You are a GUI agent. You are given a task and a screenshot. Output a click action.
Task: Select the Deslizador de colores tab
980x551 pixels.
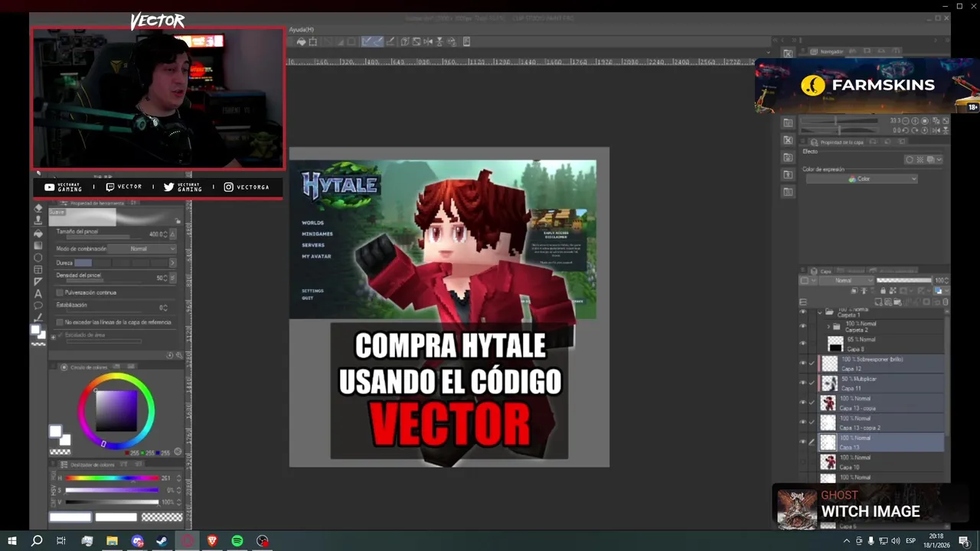point(87,465)
